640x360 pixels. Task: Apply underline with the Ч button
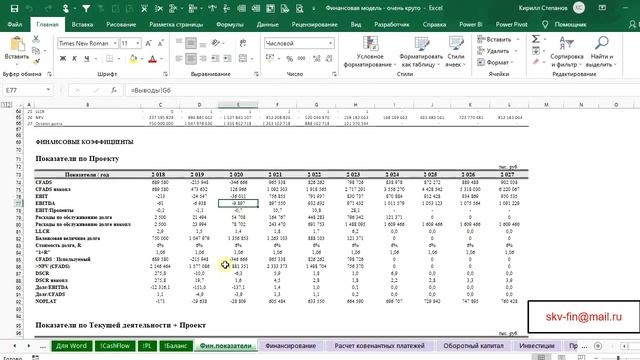point(87,59)
